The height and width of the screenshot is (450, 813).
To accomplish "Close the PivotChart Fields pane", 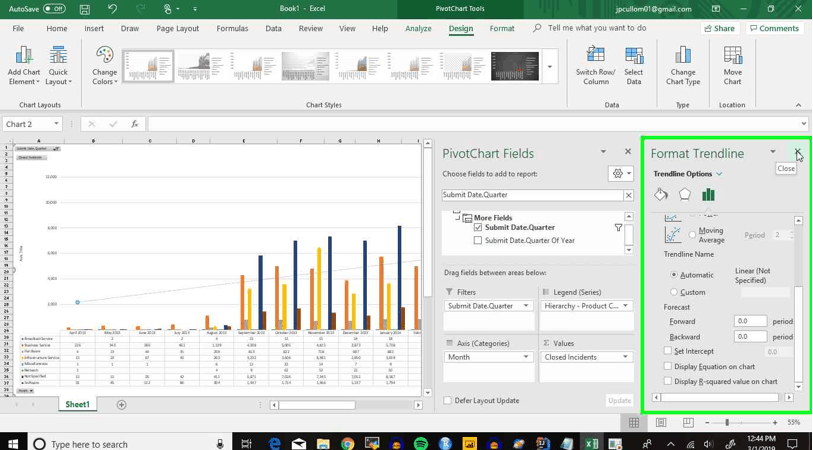I will pos(628,152).
